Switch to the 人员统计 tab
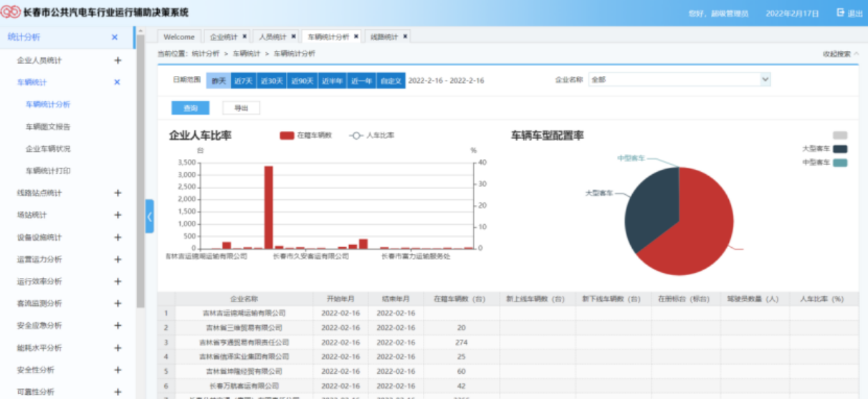Viewport: 868px width, 399px height. pyautogui.click(x=272, y=37)
